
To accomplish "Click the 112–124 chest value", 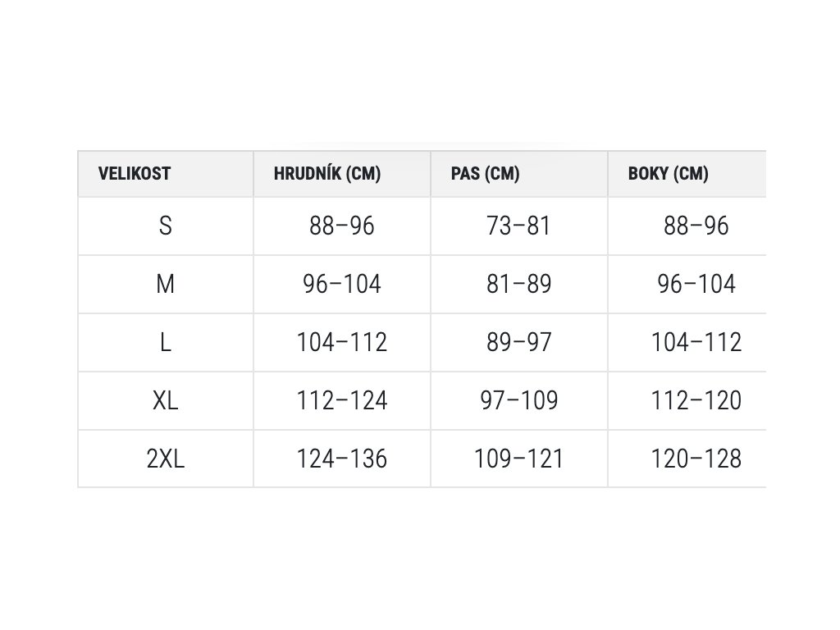I will click(342, 400).
